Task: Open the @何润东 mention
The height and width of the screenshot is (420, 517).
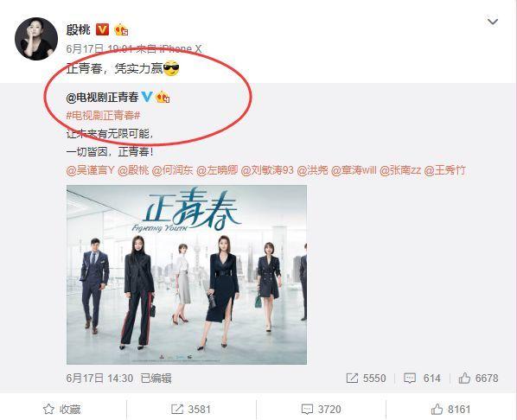Action: 172,170
